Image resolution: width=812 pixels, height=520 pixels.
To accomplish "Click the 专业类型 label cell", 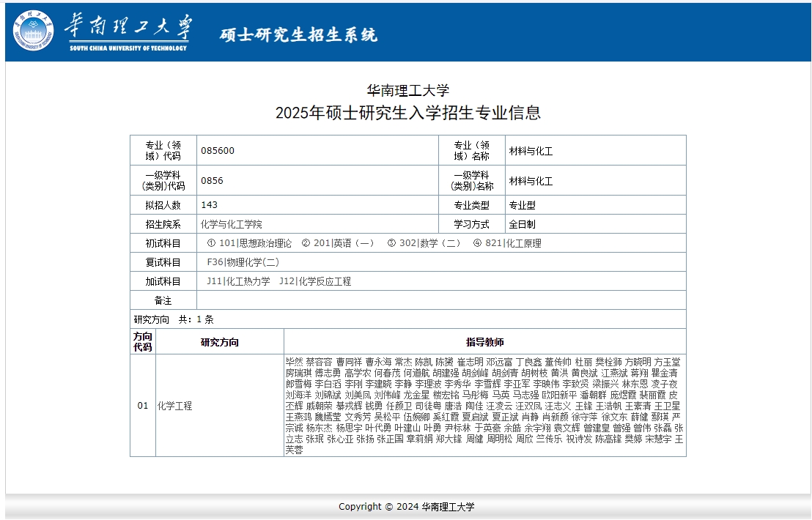I will [x=471, y=205].
